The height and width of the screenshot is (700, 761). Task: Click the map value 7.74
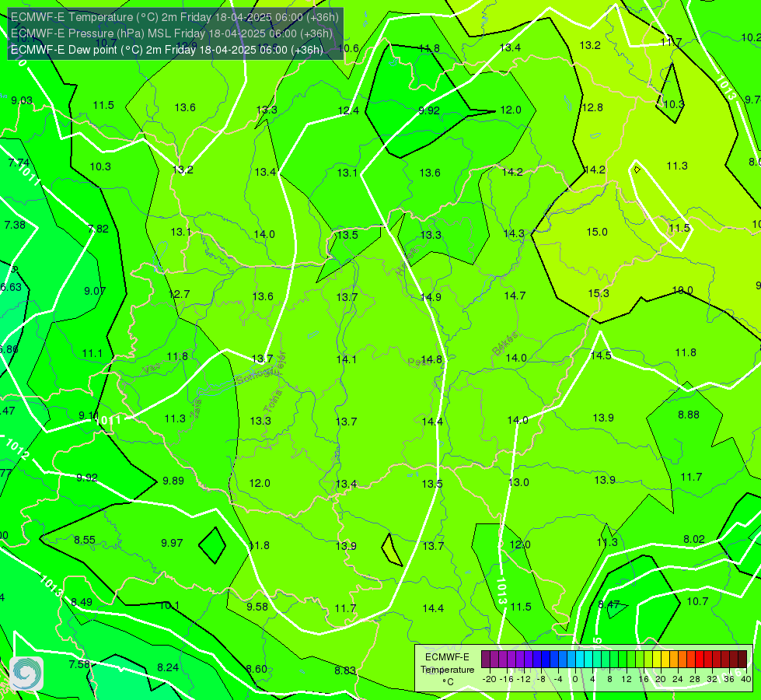(19, 163)
